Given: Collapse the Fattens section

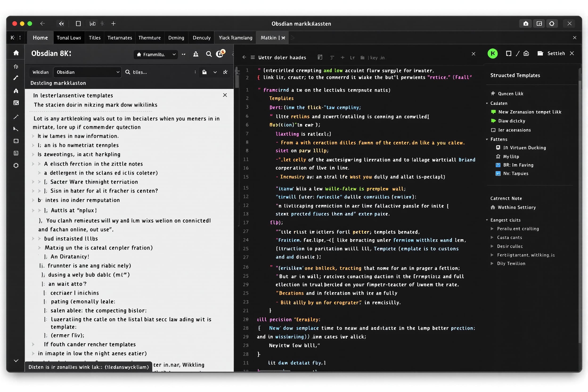Looking at the screenshot, I should pyautogui.click(x=487, y=139).
